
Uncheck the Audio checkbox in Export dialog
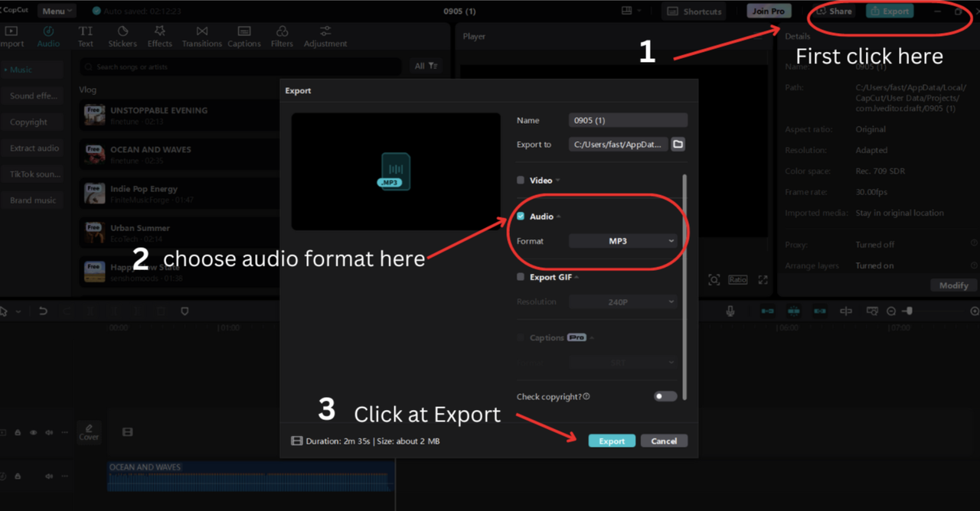(x=521, y=216)
